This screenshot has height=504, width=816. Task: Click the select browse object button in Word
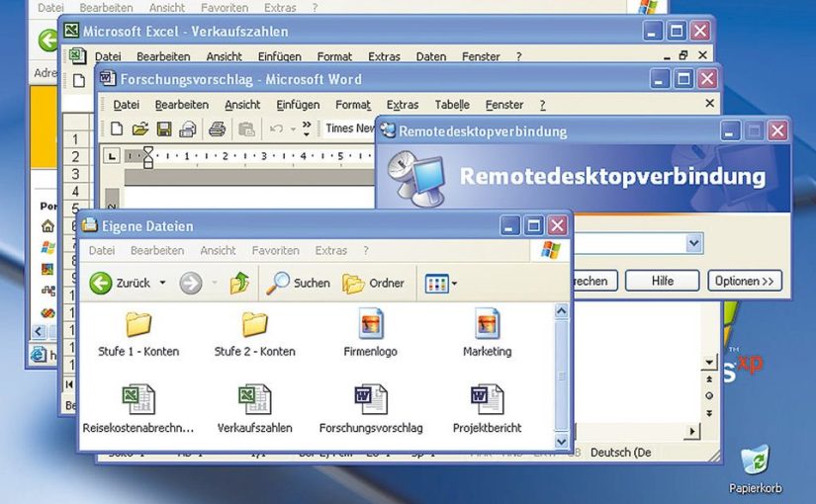point(709,396)
